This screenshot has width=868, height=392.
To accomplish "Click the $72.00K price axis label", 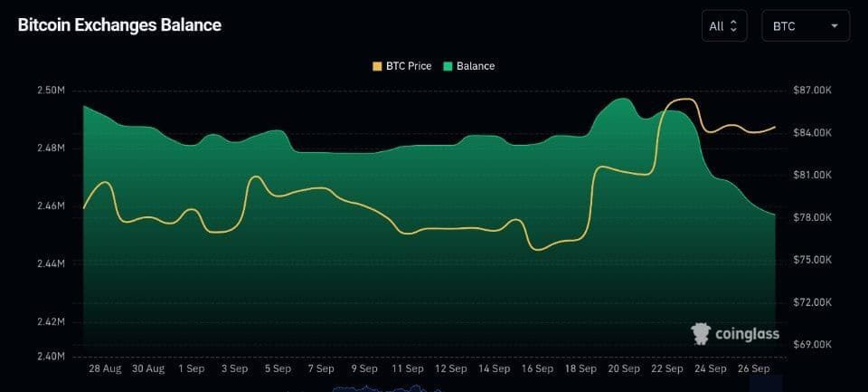I will (812, 302).
